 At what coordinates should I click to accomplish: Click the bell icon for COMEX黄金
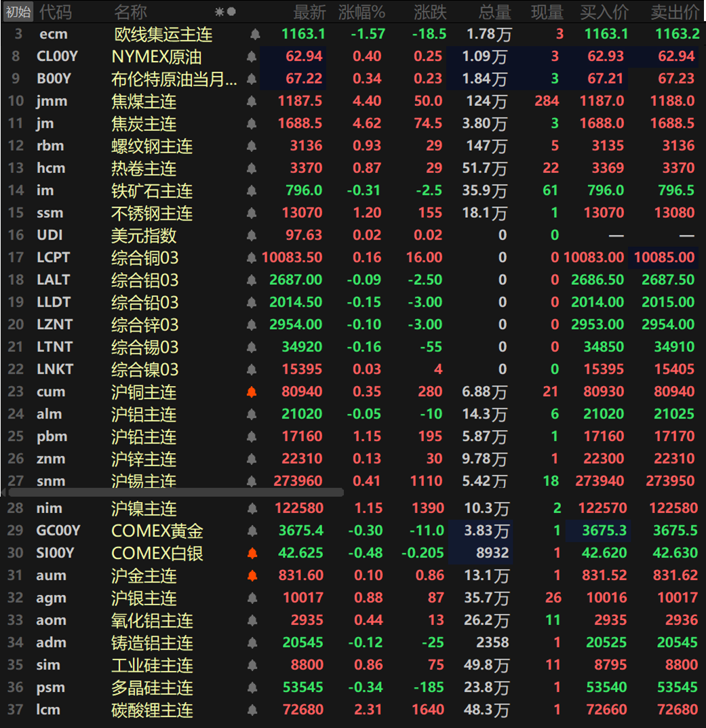click(252, 531)
